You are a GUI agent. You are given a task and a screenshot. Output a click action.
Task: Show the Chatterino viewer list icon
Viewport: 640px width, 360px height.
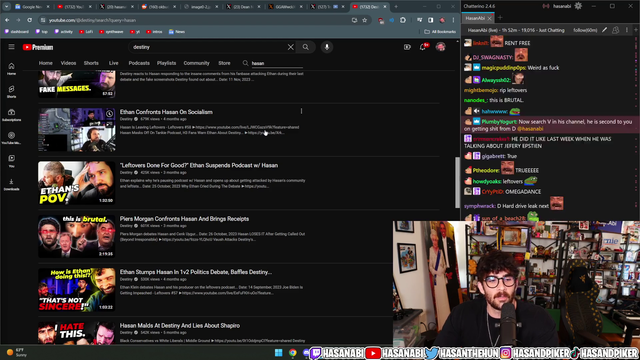pos(616,30)
